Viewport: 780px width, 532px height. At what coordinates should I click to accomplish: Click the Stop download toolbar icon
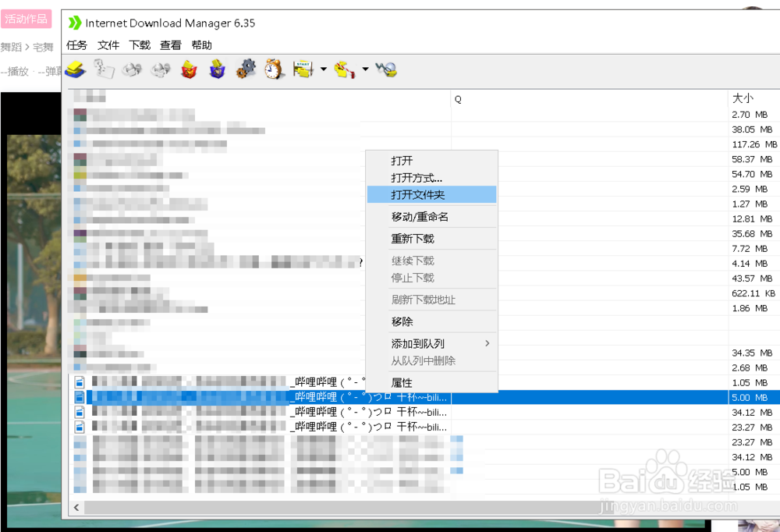tap(133, 69)
